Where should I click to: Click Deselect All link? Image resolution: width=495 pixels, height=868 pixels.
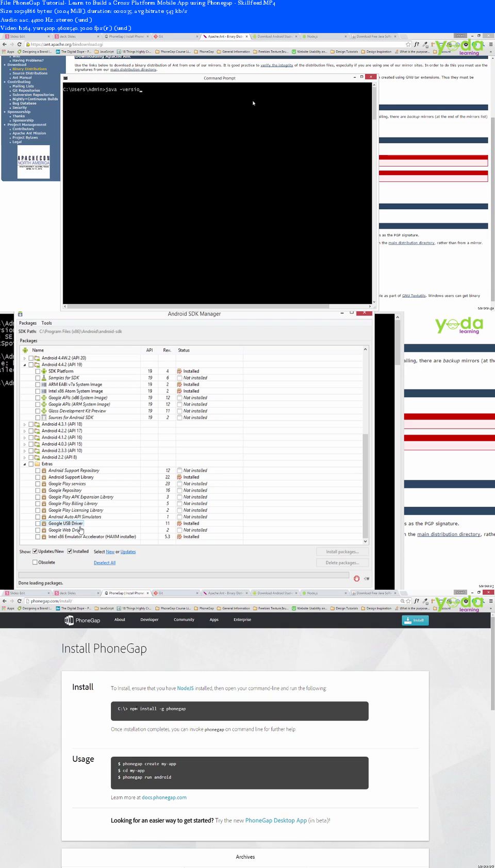coord(105,562)
